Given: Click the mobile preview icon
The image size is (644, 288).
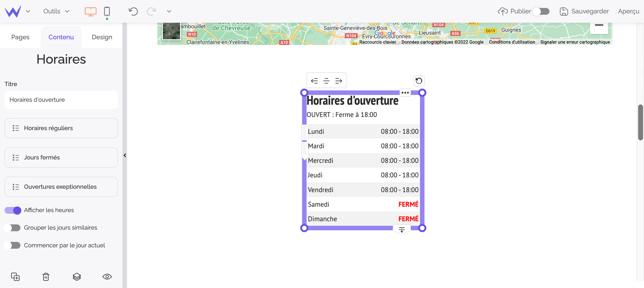Looking at the screenshot, I should [106, 11].
